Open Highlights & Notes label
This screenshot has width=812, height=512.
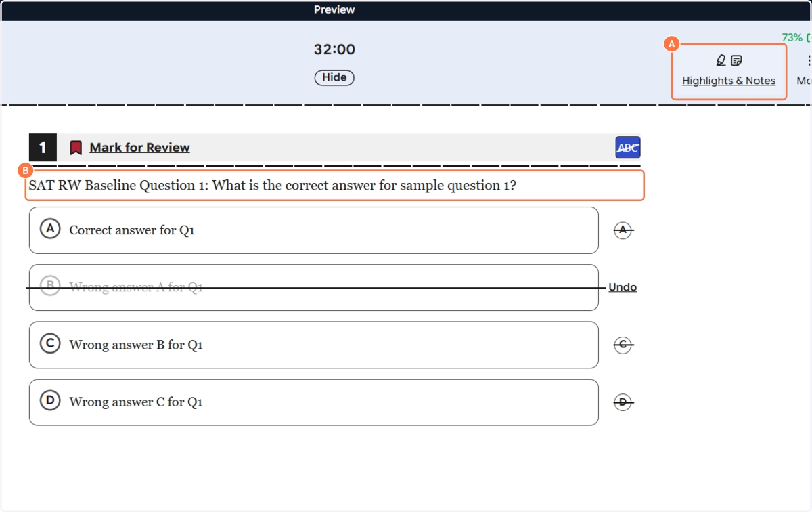[x=728, y=81]
